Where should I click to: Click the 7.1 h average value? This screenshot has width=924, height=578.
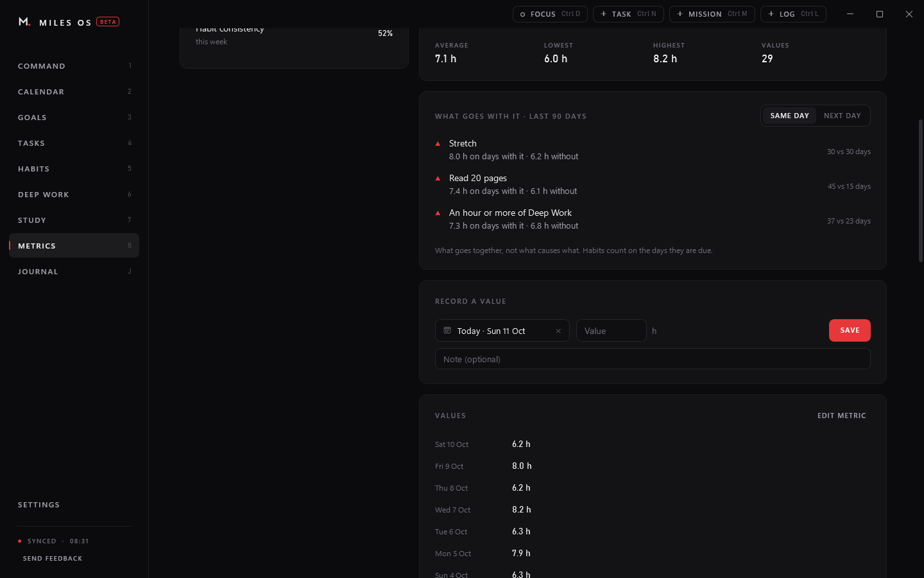[446, 58]
